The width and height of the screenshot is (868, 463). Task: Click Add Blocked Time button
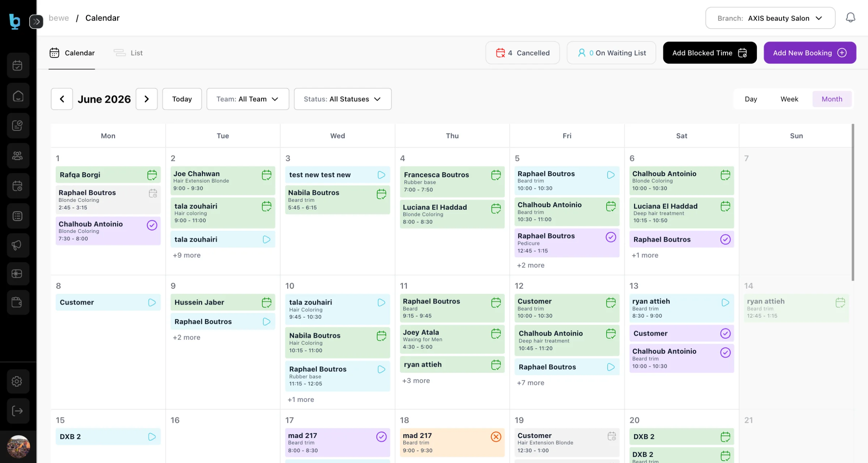click(x=710, y=53)
